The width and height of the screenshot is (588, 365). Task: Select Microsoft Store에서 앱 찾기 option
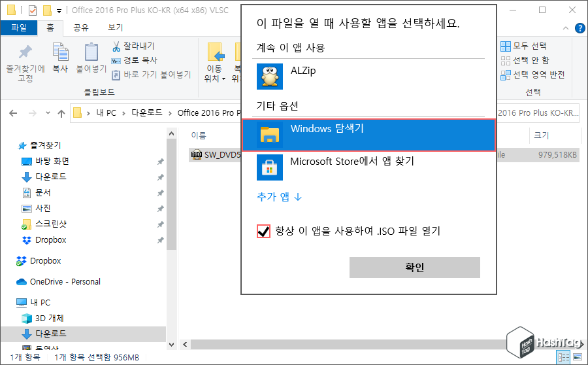[369, 167]
